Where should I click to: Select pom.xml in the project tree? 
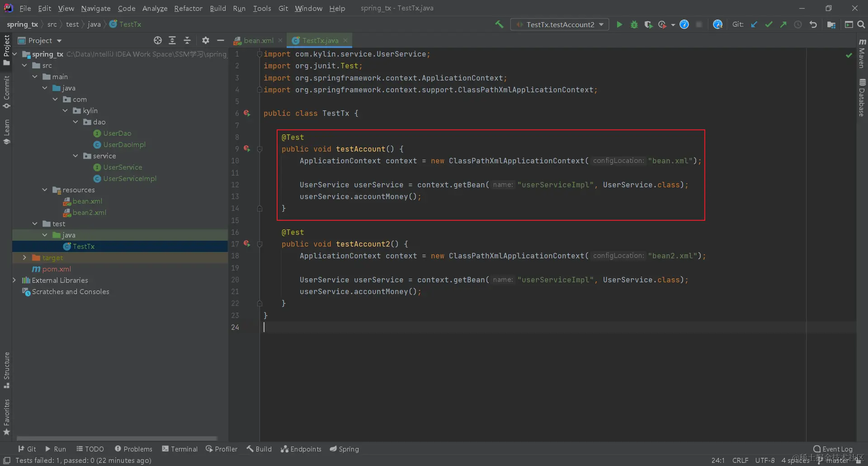[57, 269]
